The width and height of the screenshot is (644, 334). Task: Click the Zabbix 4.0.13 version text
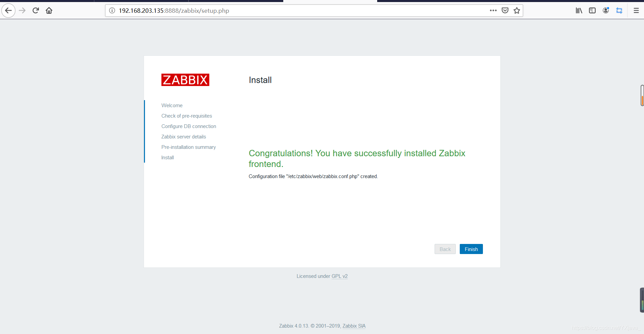click(294, 326)
